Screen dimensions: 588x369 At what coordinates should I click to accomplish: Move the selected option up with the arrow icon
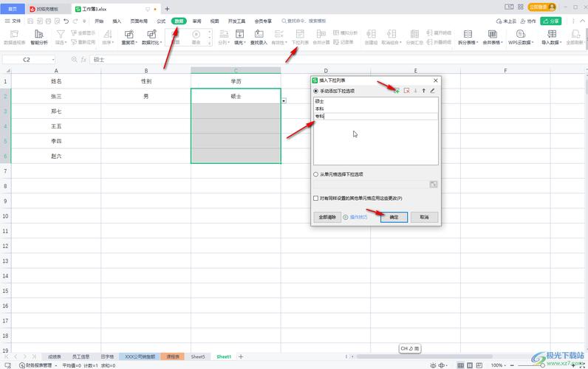click(x=424, y=91)
